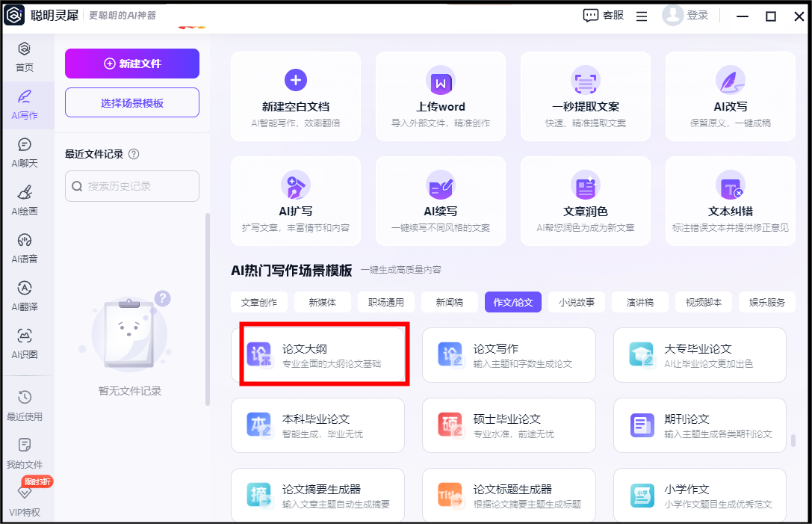The height and width of the screenshot is (524, 812).
Task: Click the 客服 customer service icon
Action: (591, 16)
